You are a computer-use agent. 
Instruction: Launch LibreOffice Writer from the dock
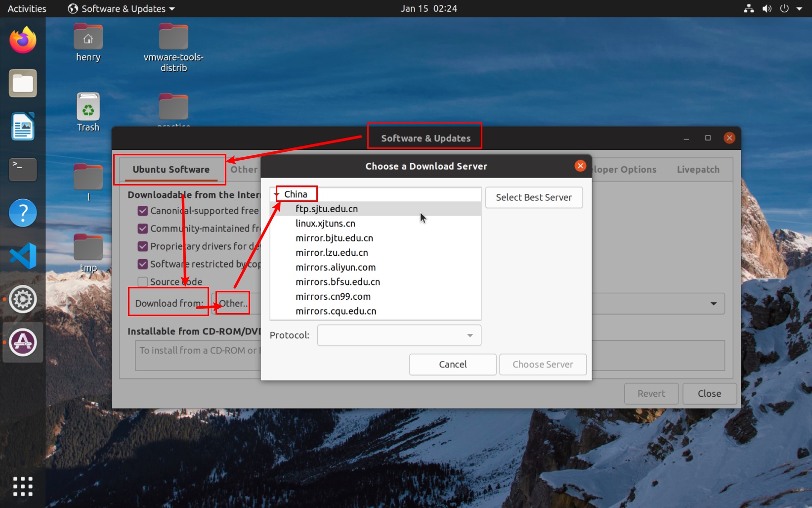pyautogui.click(x=23, y=127)
